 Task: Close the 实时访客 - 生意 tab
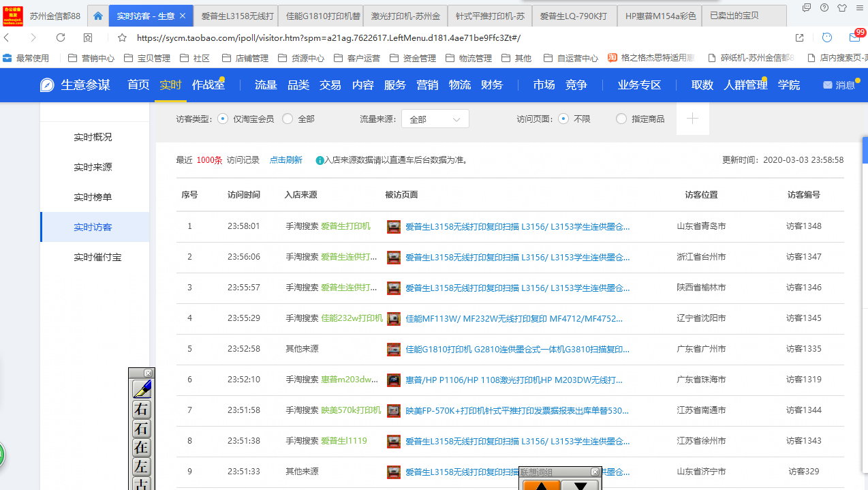point(183,16)
